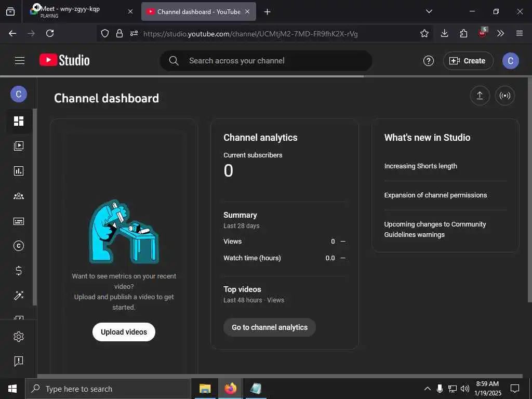Open the Windows Start menu

coord(12,389)
